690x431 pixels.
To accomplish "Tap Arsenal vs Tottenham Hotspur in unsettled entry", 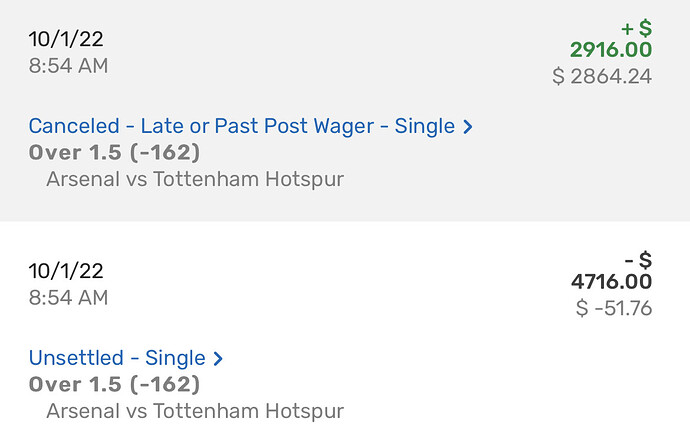I will coord(195,411).
